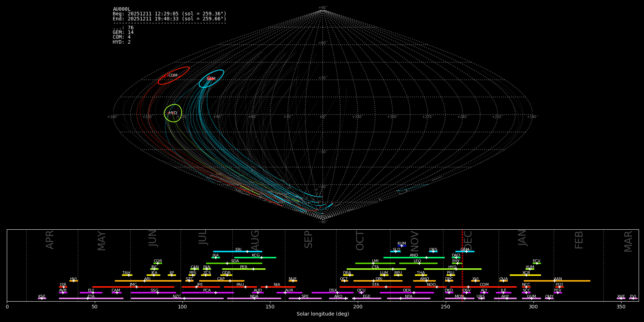Click the Solar longitude axis title
This screenshot has width=644, height=322.
tap(322, 314)
